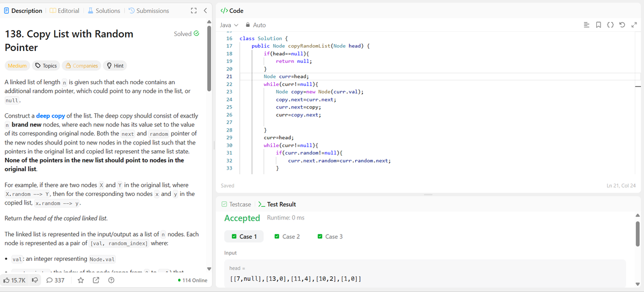Click on code line 'Node curr=head;'

[286, 77]
